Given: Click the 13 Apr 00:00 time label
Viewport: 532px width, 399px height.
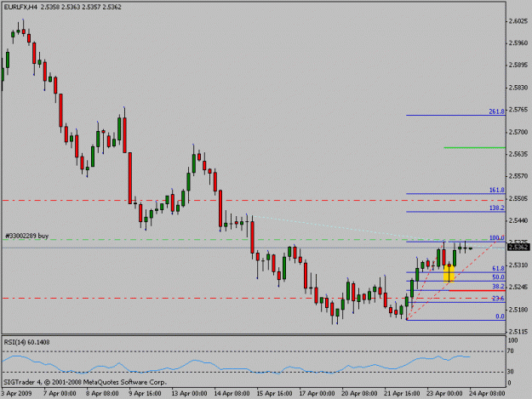Looking at the screenshot, I should 189,393.
